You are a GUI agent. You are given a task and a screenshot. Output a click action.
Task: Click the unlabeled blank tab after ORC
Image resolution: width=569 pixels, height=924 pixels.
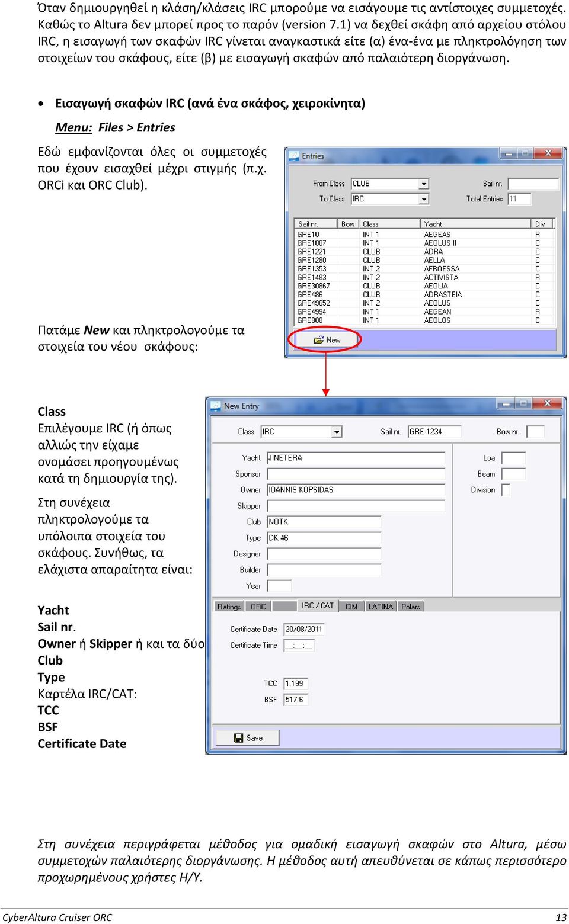tap(284, 607)
